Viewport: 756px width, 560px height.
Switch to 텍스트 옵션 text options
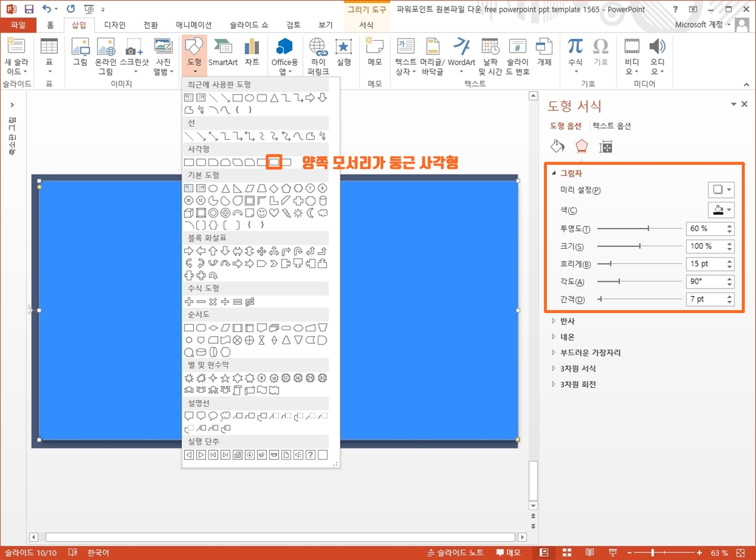point(612,126)
